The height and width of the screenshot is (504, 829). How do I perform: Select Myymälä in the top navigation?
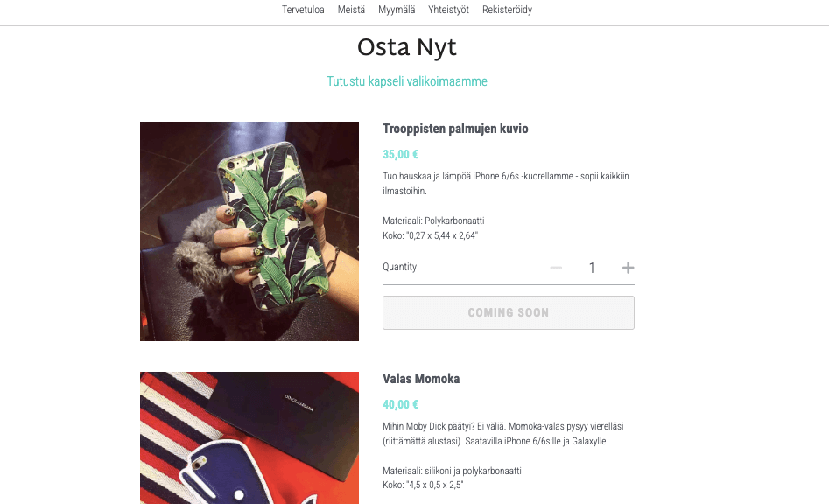pyautogui.click(x=397, y=10)
